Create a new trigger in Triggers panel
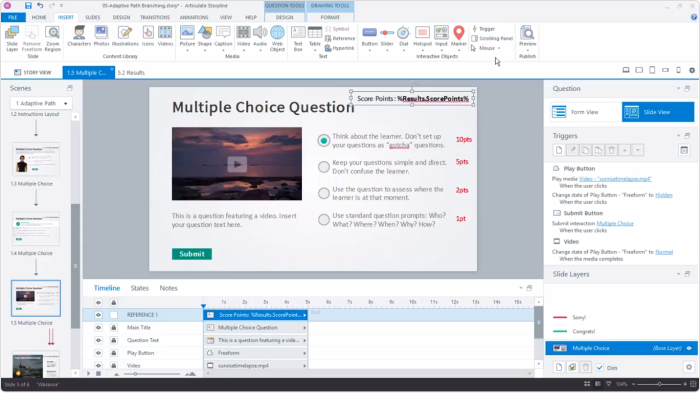 tap(558, 150)
